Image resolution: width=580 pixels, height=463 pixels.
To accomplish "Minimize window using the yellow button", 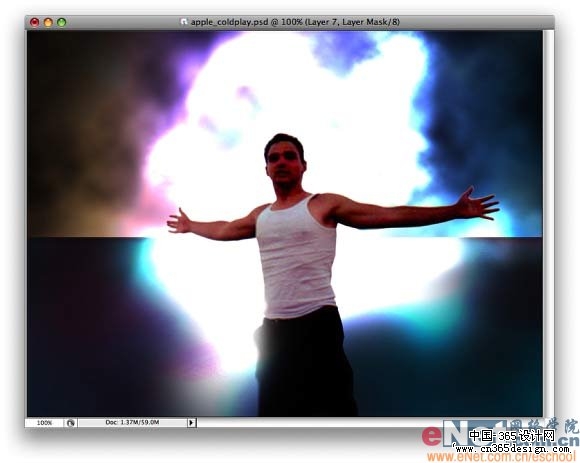I will click(48, 22).
